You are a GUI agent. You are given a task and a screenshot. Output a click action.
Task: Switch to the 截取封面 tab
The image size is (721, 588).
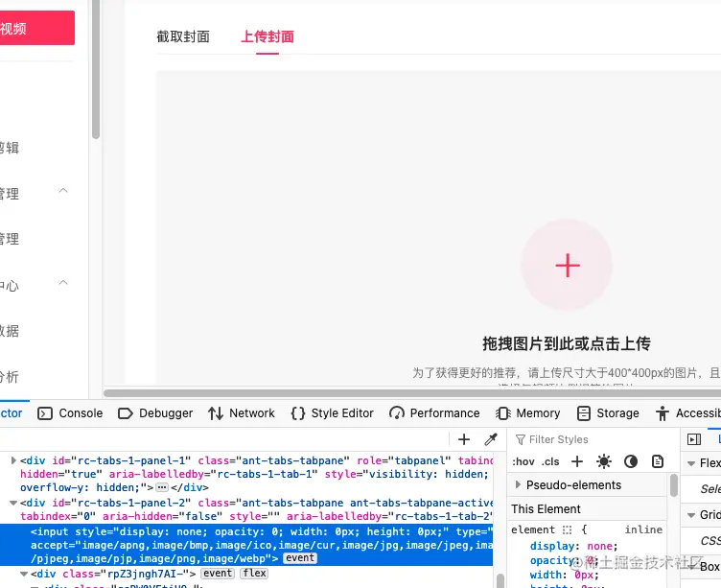183,36
